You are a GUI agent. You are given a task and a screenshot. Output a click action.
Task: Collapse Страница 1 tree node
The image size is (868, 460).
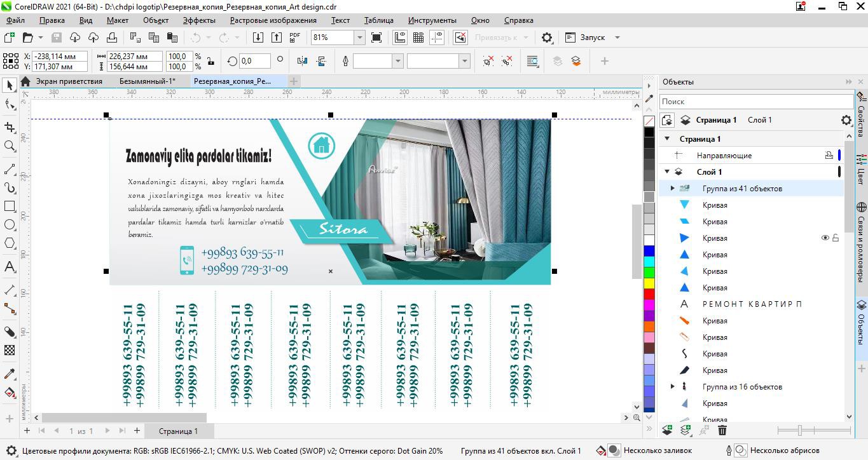[x=667, y=139]
